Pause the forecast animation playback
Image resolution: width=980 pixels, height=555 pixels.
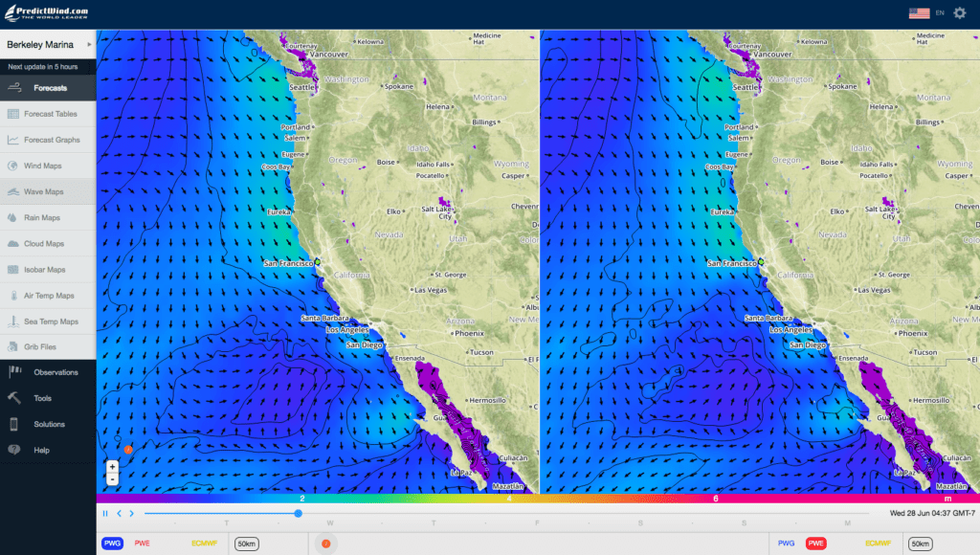[x=105, y=514]
